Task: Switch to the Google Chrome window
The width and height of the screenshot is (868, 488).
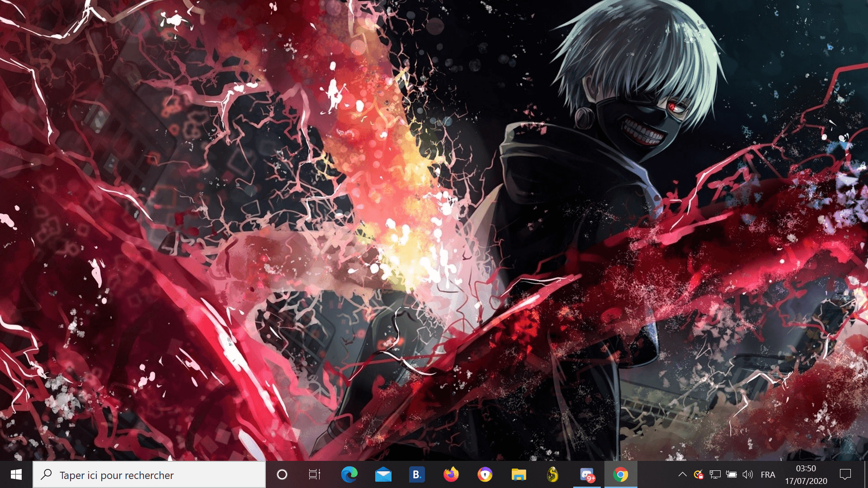Action: pos(621,474)
